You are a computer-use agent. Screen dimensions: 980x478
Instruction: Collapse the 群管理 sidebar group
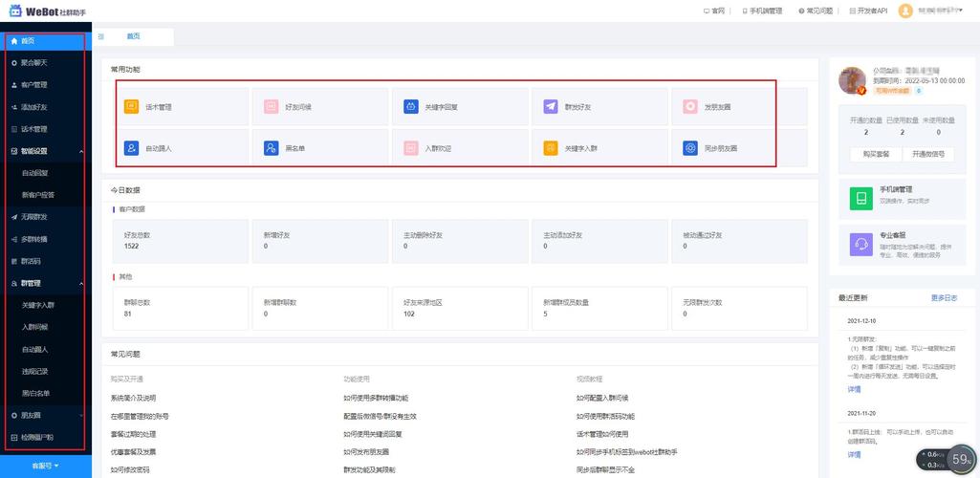(81, 284)
